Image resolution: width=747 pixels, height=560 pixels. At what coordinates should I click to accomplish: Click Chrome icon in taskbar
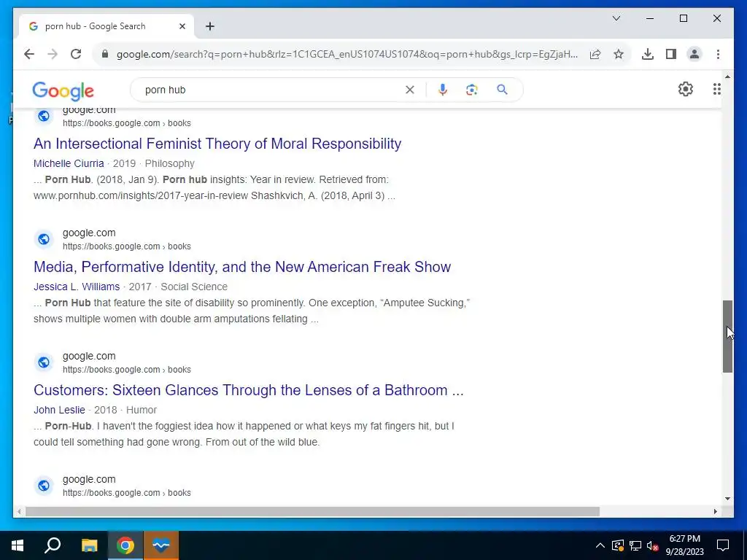click(x=125, y=545)
